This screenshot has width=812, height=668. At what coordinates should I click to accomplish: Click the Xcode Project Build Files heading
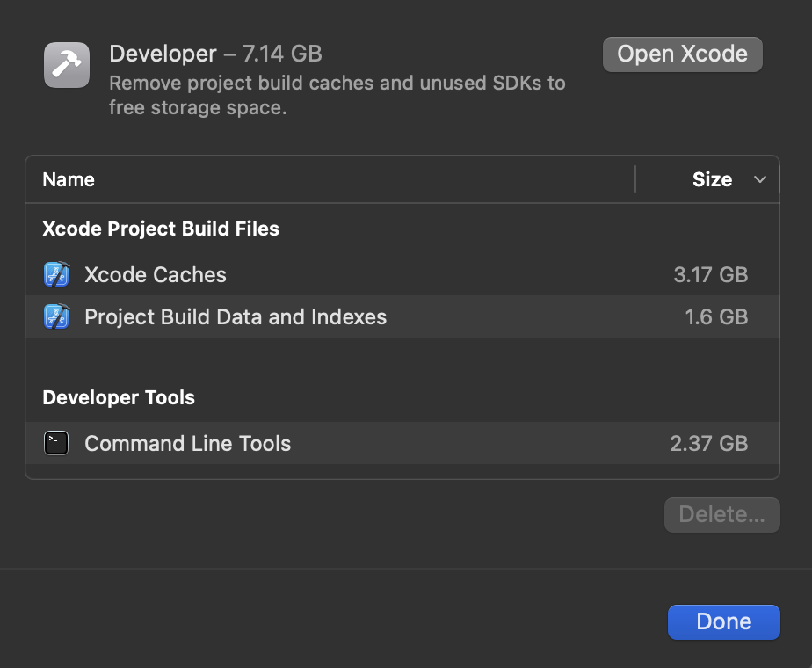[x=161, y=229]
